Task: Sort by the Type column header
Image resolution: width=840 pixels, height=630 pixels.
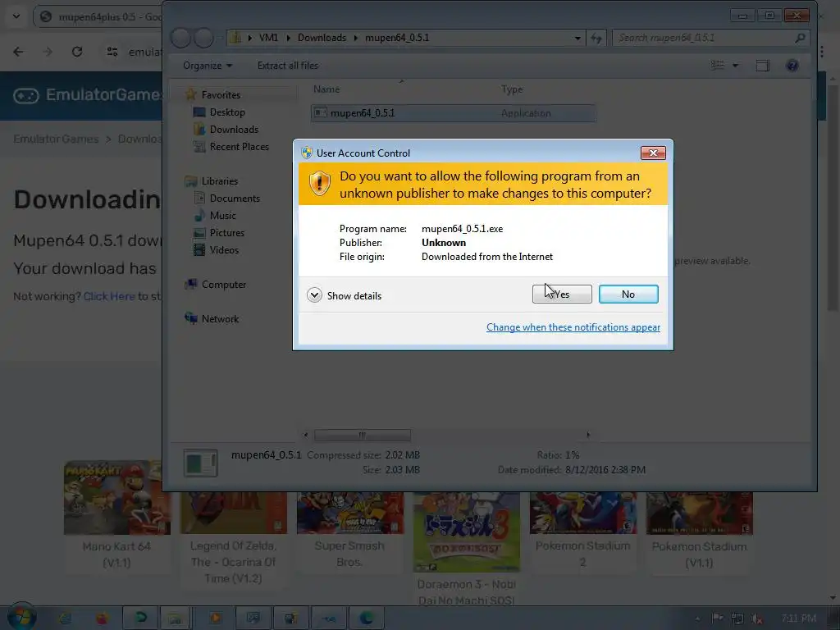Action: [x=512, y=89]
